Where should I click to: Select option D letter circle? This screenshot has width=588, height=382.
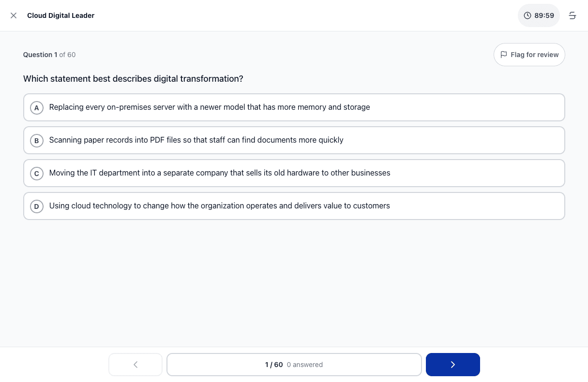(37, 206)
